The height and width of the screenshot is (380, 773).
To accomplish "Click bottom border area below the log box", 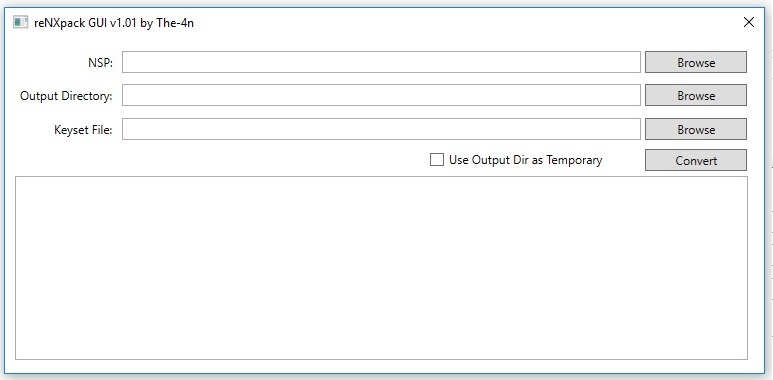I will (381, 366).
